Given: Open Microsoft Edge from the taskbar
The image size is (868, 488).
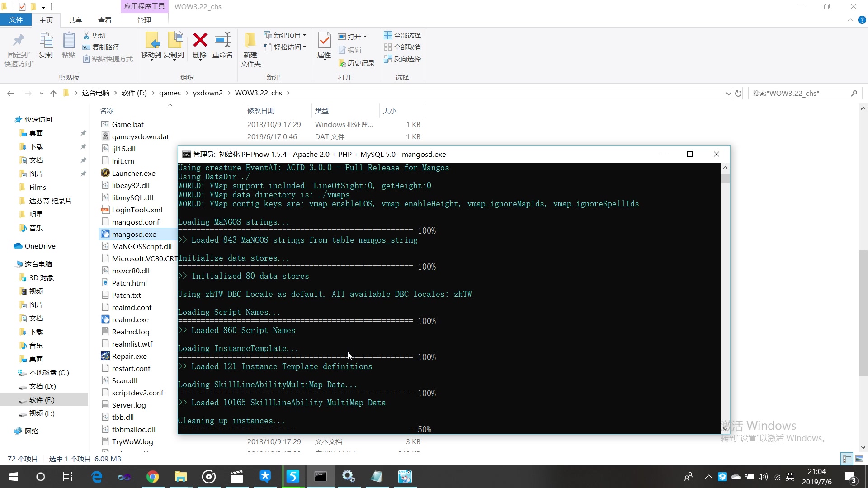Looking at the screenshot, I should pyautogui.click(x=97, y=477).
